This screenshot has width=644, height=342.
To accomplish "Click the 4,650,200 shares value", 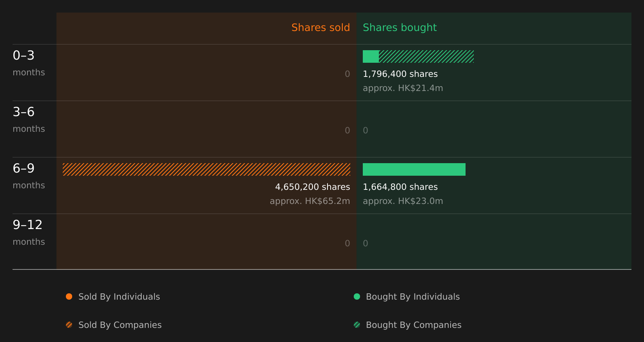I will point(313,187).
